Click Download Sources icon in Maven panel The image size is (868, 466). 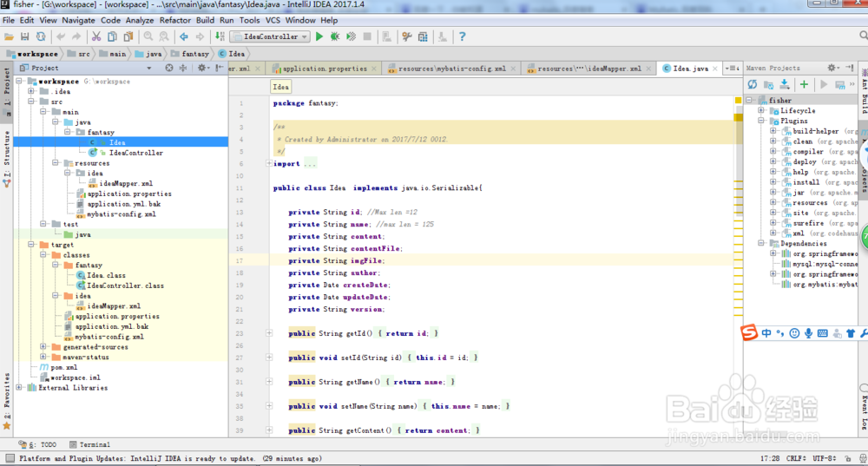[x=785, y=85]
